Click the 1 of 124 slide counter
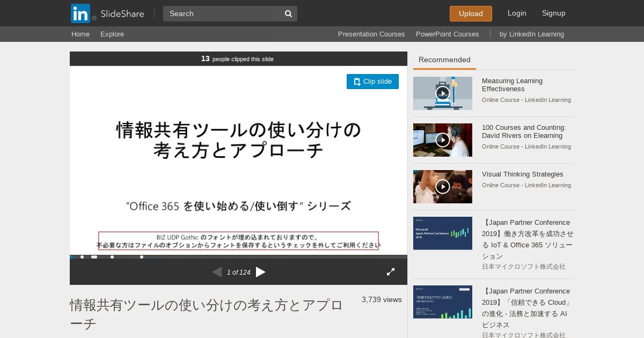The image size is (644, 338). click(x=238, y=273)
